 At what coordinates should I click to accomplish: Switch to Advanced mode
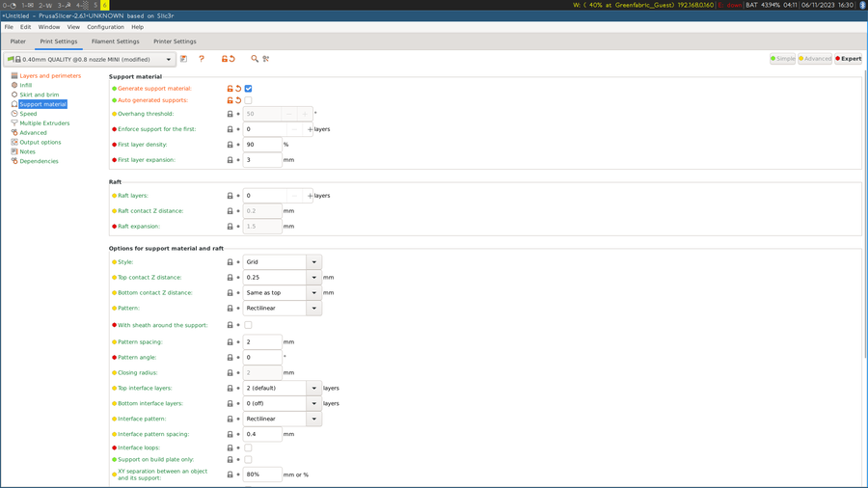click(815, 59)
